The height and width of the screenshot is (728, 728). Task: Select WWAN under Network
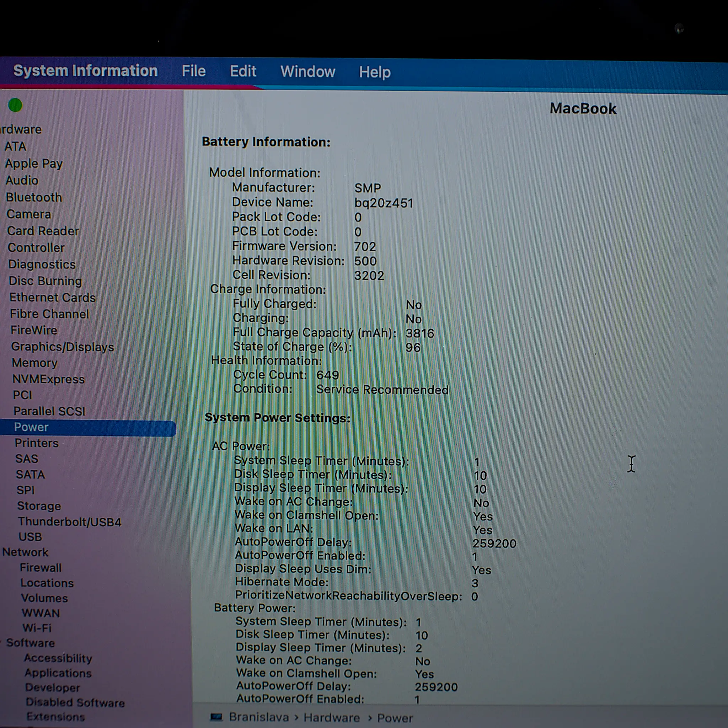click(x=41, y=613)
